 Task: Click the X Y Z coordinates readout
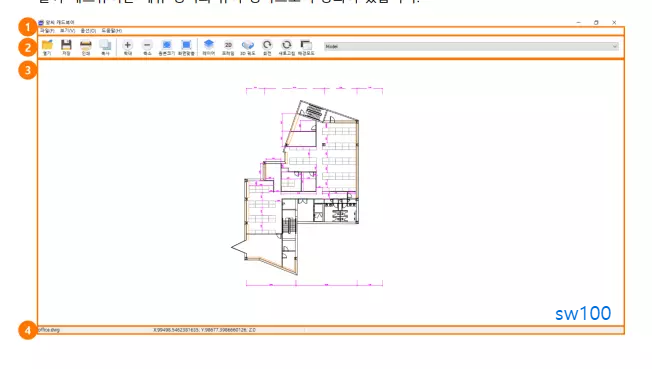pyautogui.click(x=205, y=330)
